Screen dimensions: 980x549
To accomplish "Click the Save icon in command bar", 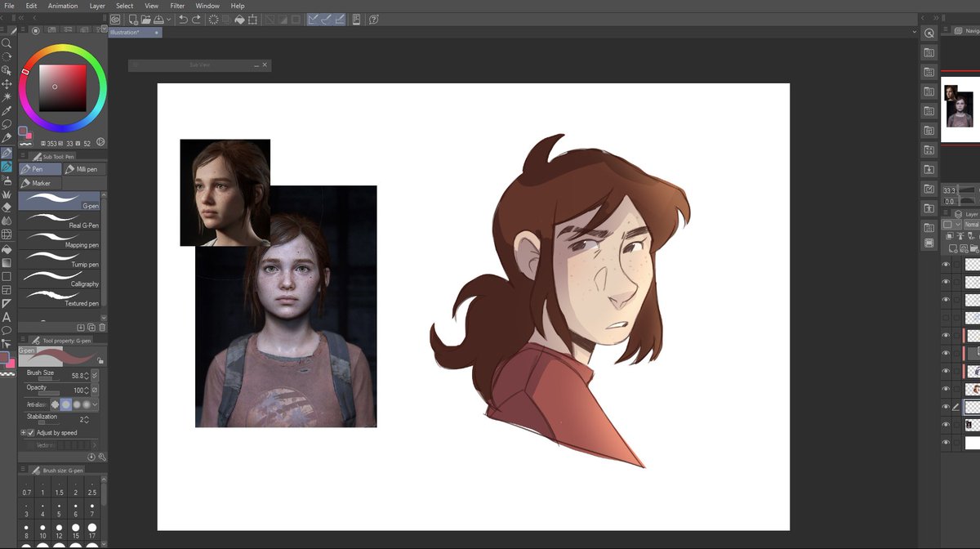I will tap(158, 19).
